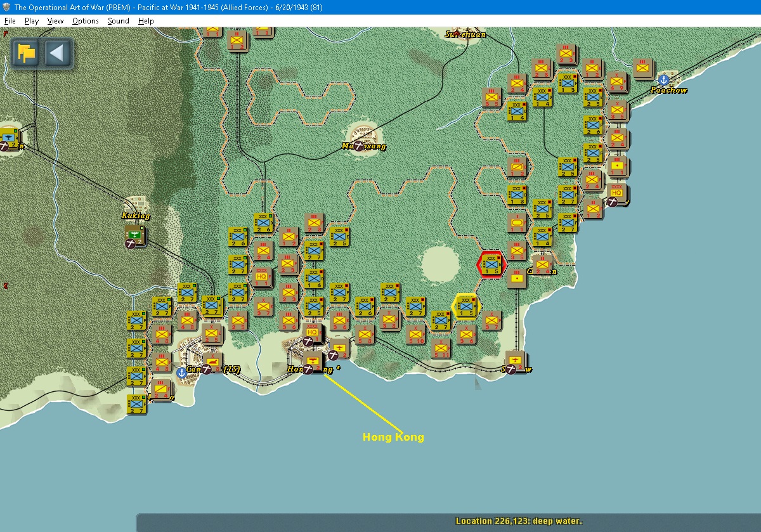Click the supply icon at Matsung city
The image size is (761, 532).
(x=358, y=146)
